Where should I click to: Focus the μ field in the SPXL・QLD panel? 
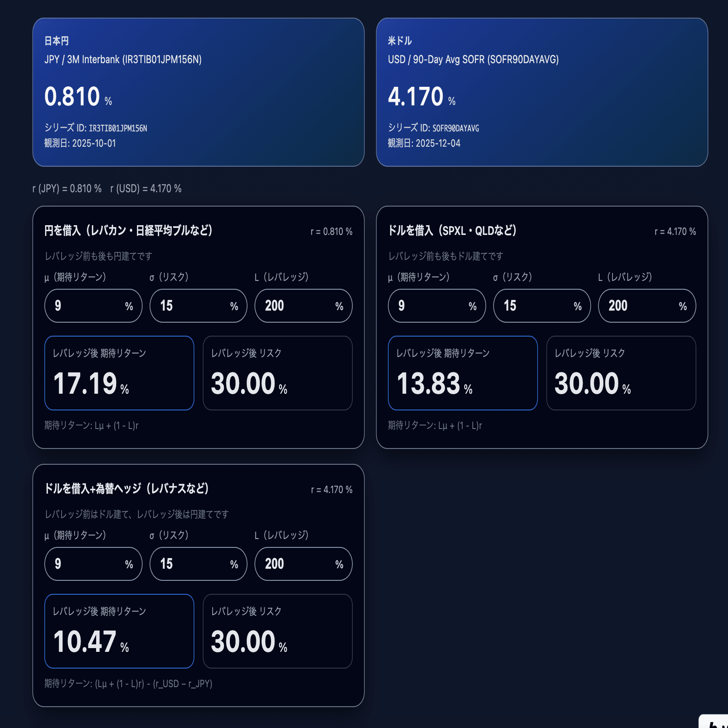click(437, 305)
